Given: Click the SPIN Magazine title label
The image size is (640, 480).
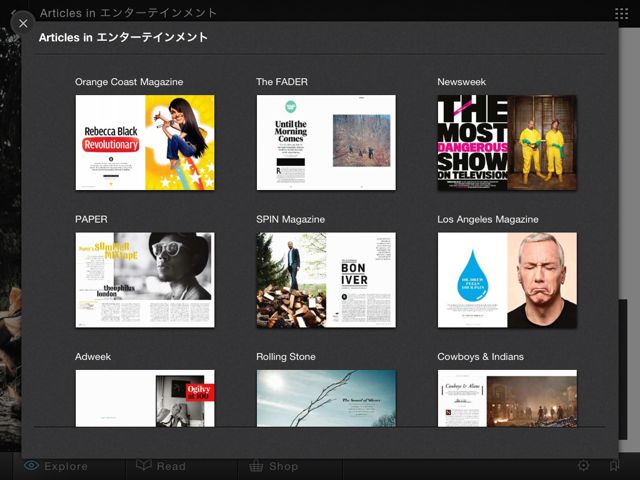Looking at the screenshot, I should (291, 220).
